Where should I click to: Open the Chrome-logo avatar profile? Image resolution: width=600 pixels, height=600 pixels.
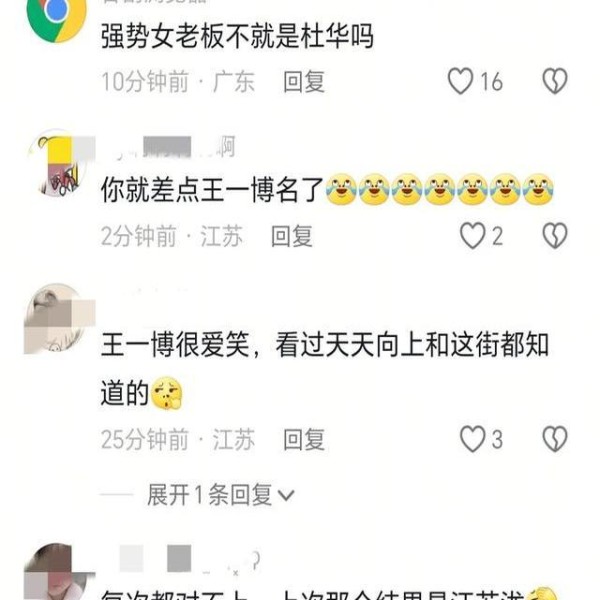click(x=57, y=15)
